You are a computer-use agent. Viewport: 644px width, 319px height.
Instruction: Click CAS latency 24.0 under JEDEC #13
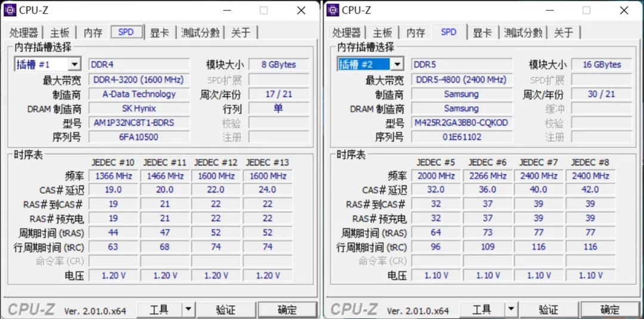tap(268, 190)
